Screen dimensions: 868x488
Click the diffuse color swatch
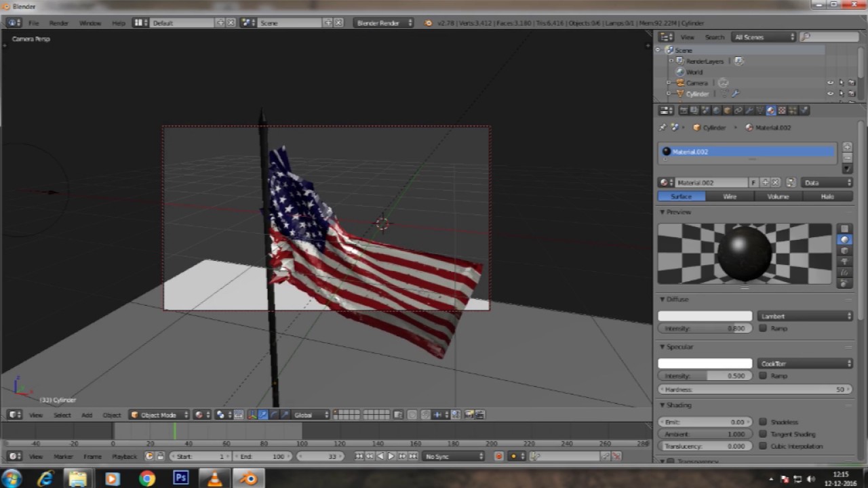[x=705, y=316]
